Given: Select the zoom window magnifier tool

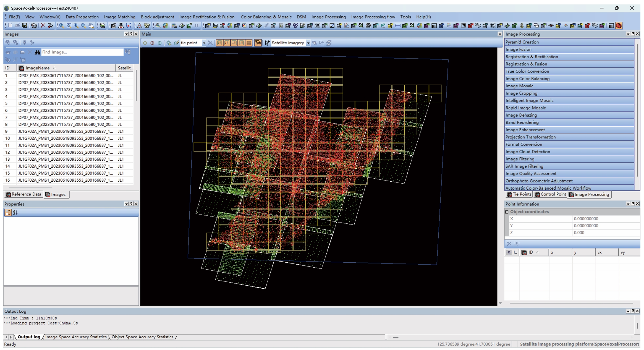Looking at the screenshot, I should pyautogui.click(x=61, y=26).
